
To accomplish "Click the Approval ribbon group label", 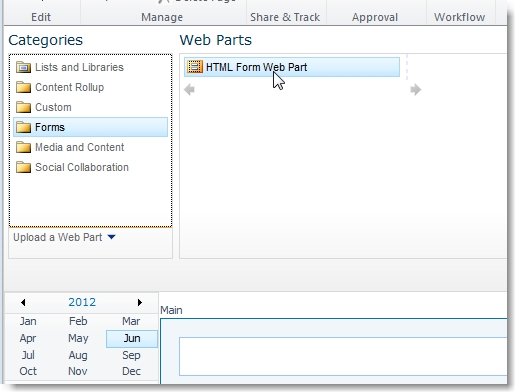I will click(375, 17).
